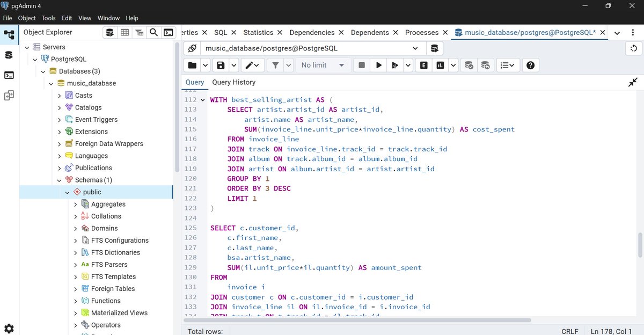Expand the Aggregates tree node

pyautogui.click(x=76, y=204)
